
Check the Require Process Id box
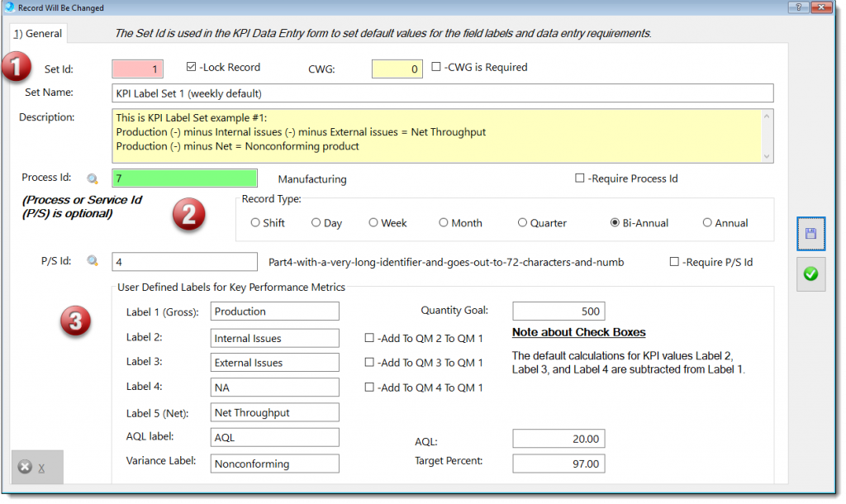point(579,178)
